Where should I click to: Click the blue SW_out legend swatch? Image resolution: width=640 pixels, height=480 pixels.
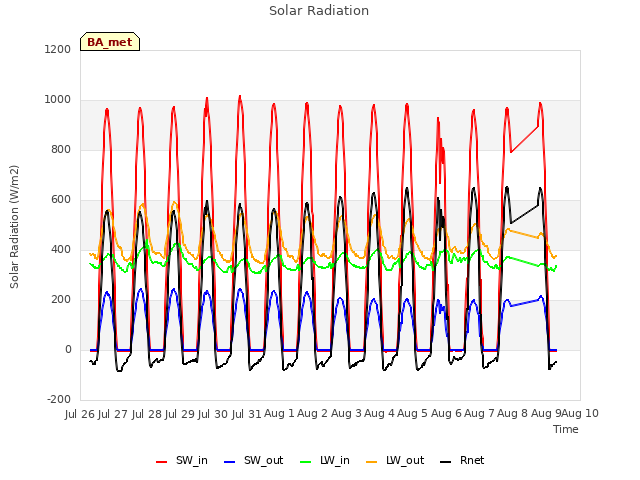coord(230,462)
